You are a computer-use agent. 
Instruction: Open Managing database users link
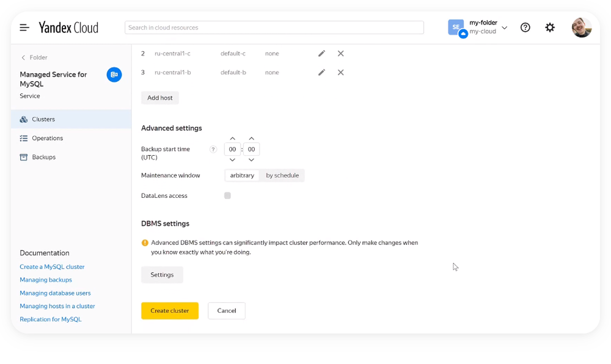[56, 293]
